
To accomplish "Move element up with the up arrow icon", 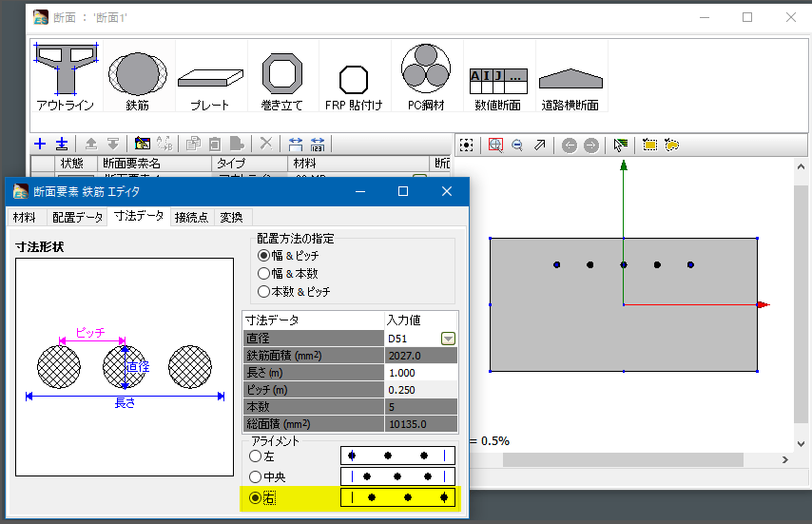I will (91, 144).
